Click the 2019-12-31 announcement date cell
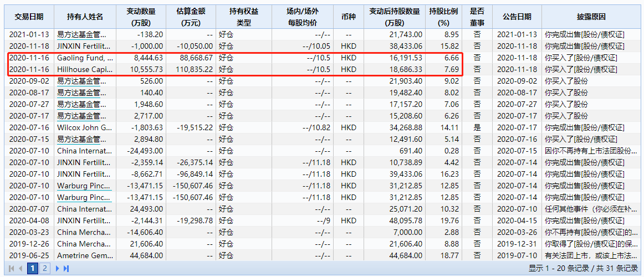The height and width of the screenshot is (277, 644). [517, 243]
